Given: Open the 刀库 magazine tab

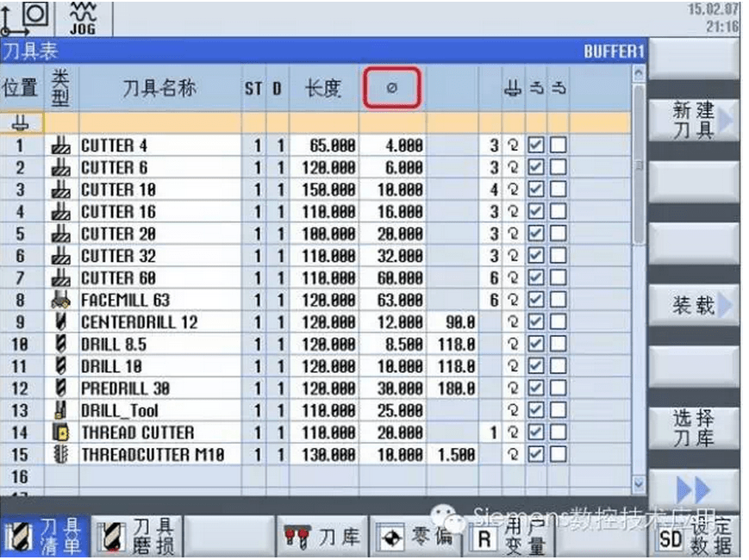Looking at the screenshot, I should coord(321,537).
